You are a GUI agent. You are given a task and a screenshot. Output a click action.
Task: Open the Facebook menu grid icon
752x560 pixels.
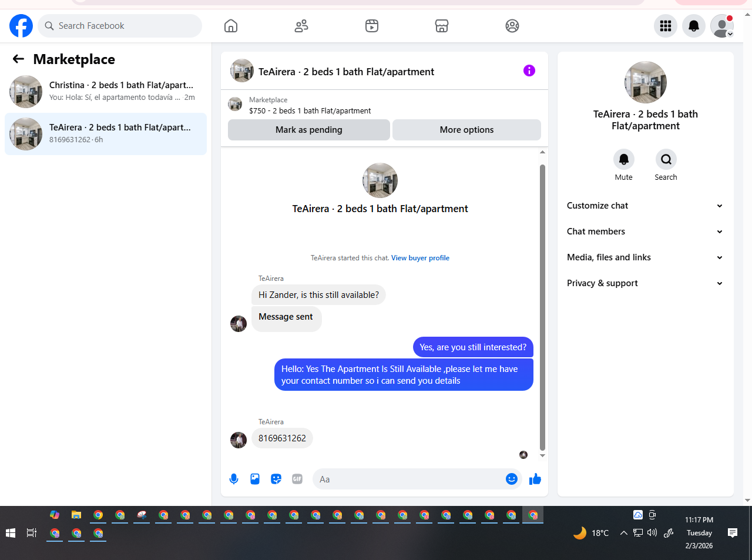[666, 26]
